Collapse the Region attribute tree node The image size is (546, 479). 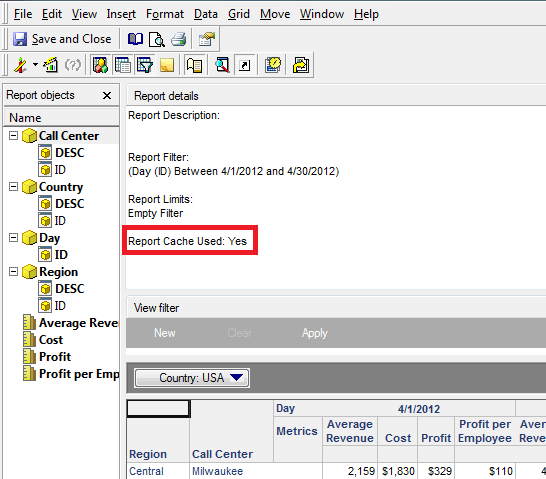point(13,272)
